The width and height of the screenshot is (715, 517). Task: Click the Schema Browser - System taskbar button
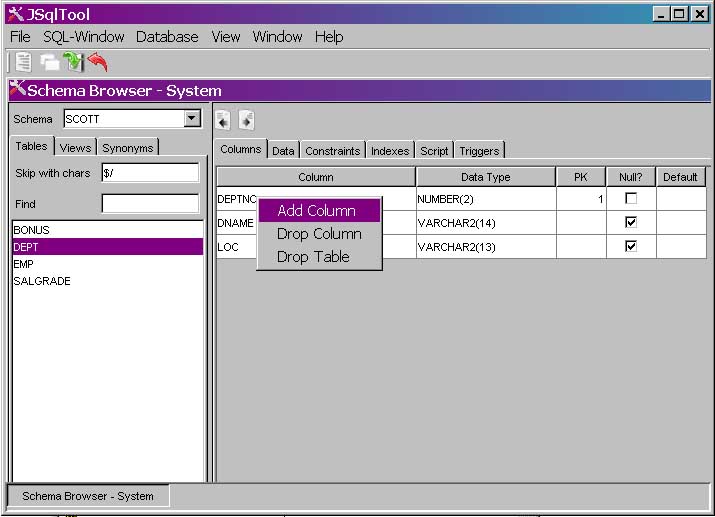coord(88,495)
